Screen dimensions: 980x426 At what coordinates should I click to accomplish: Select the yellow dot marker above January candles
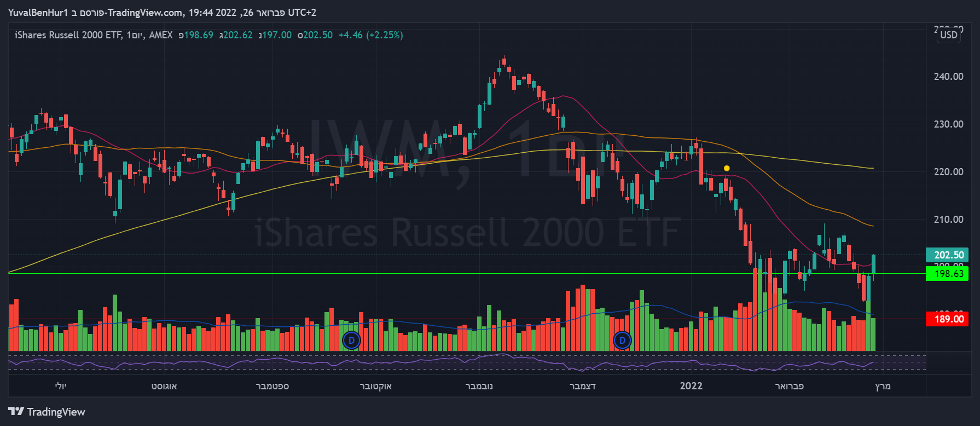pyautogui.click(x=727, y=168)
